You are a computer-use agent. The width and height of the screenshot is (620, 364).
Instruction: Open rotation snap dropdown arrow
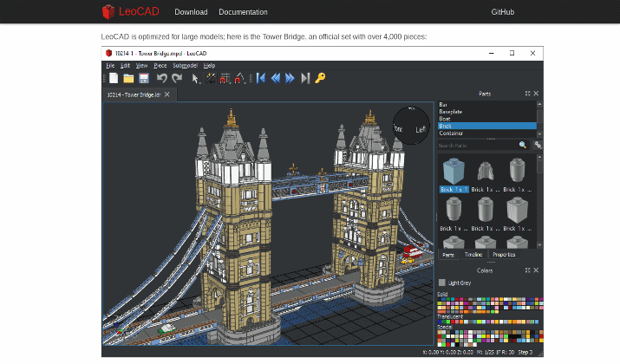245,82
